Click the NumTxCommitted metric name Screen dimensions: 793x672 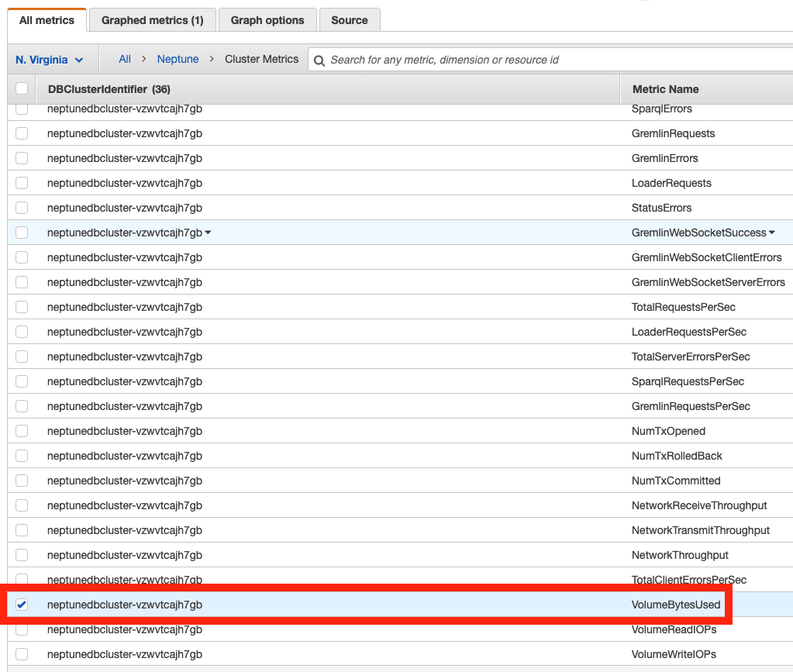[676, 481]
